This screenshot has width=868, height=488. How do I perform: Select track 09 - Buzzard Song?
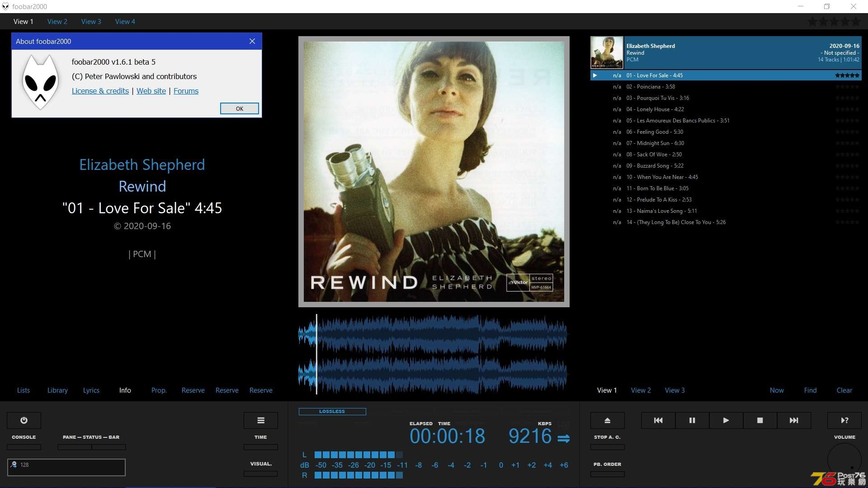(x=726, y=166)
